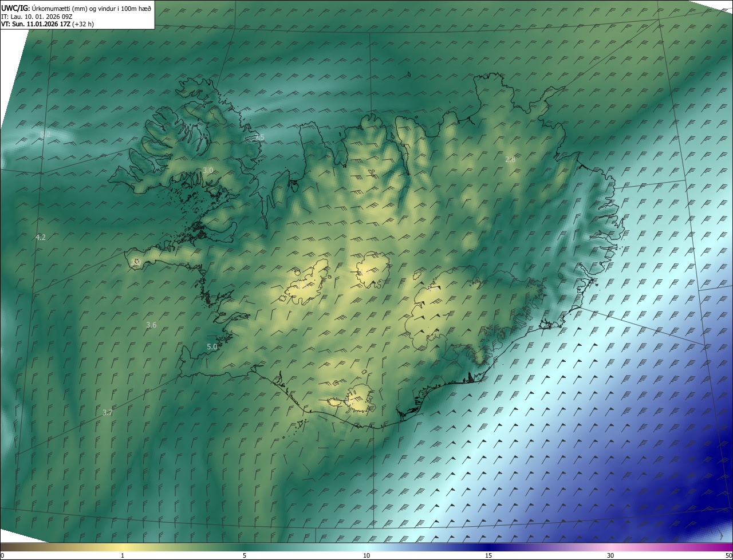Click the 1 label on the color scale
This screenshot has width=733, height=560.
coord(123,556)
